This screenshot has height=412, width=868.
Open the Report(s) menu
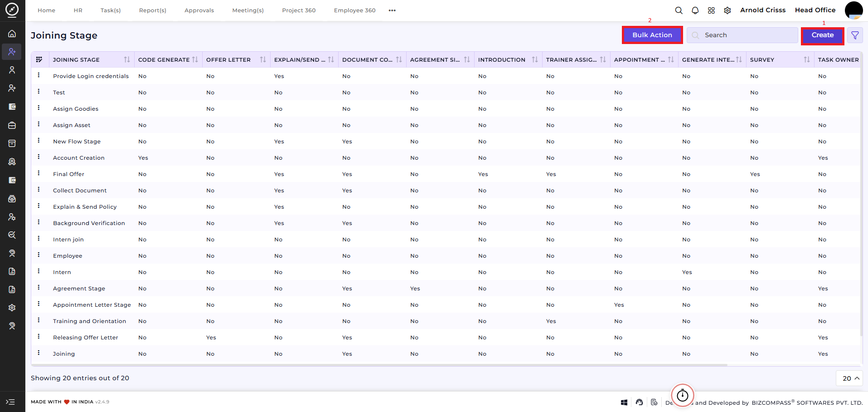(153, 10)
